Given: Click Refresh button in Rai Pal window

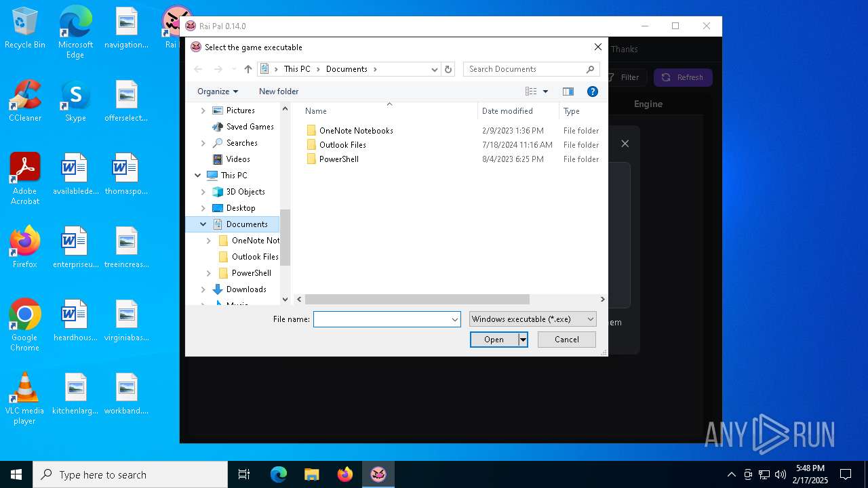Looking at the screenshot, I should point(683,77).
